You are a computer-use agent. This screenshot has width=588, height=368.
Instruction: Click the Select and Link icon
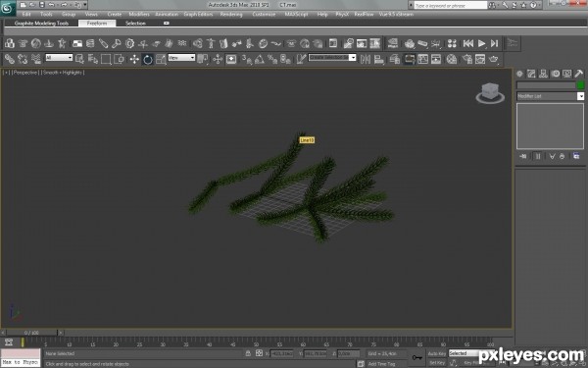10,59
